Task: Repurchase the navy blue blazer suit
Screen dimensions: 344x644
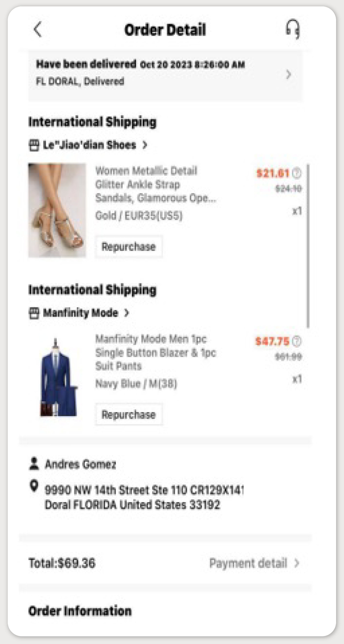Action: coord(128,415)
